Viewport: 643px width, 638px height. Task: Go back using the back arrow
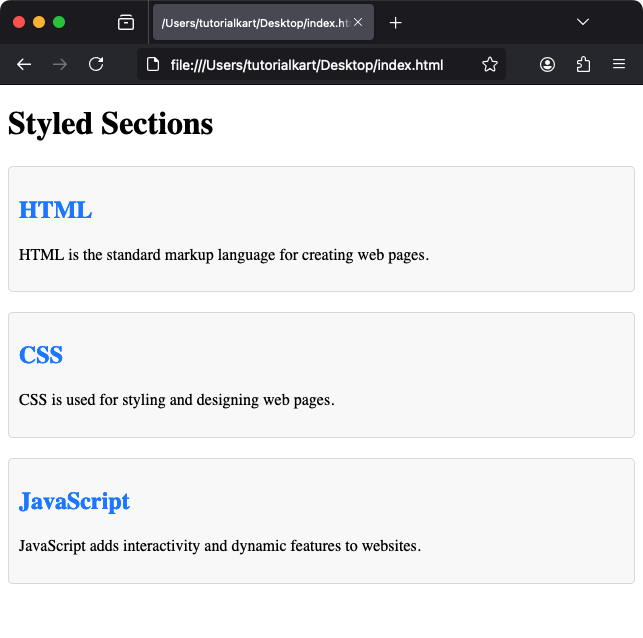(x=24, y=64)
